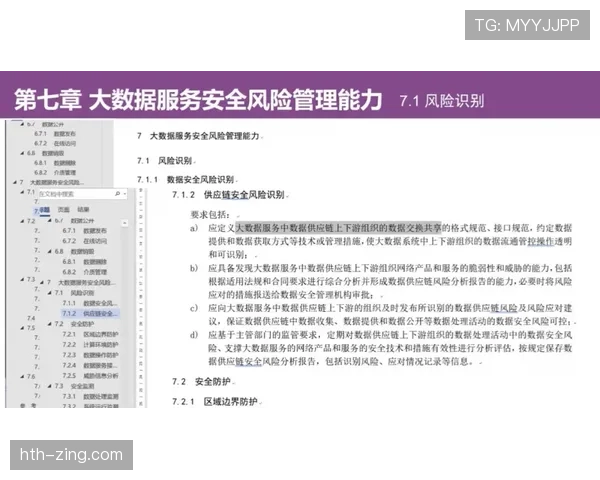Click the scroll-up arrow of the front navigation pane

point(125,223)
